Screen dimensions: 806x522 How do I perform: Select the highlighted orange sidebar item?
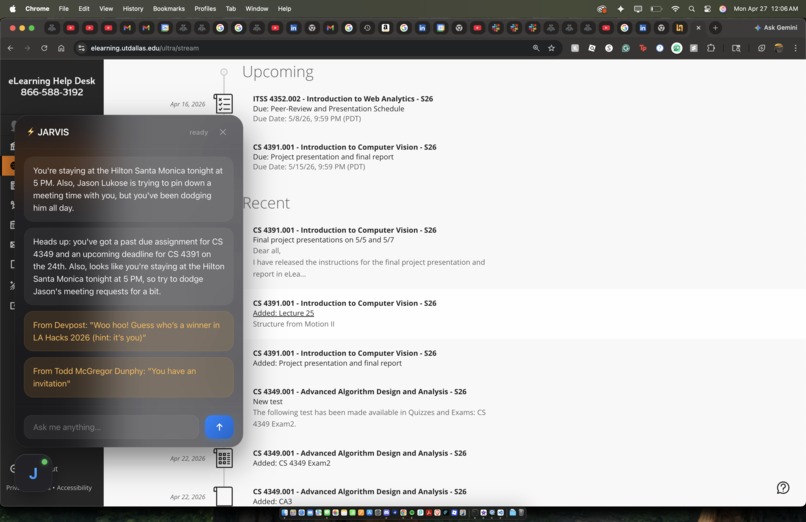coord(9,165)
